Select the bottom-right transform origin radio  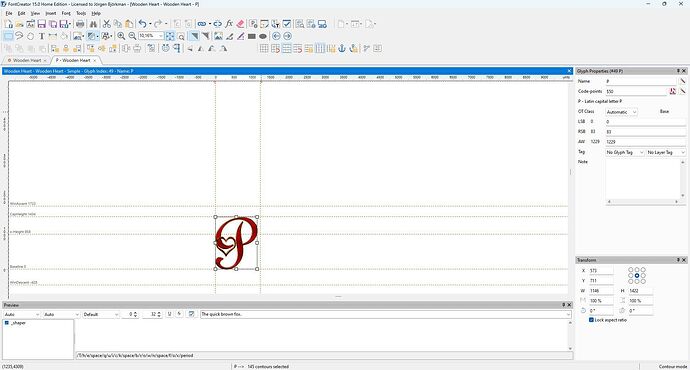[x=643, y=281]
